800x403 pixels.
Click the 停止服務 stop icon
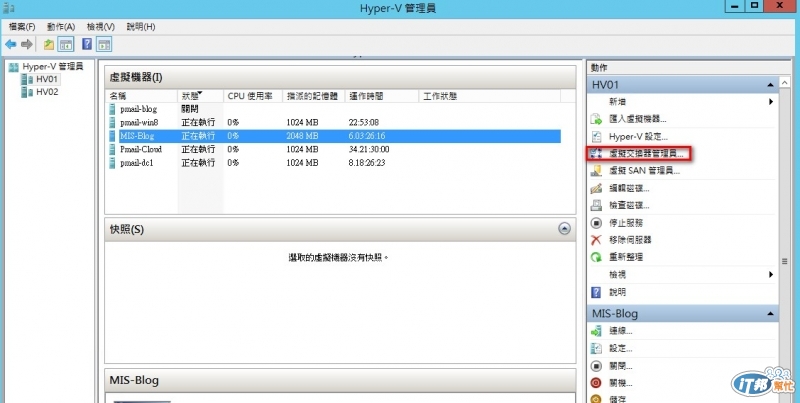pyautogui.click(x=596, y=223)
